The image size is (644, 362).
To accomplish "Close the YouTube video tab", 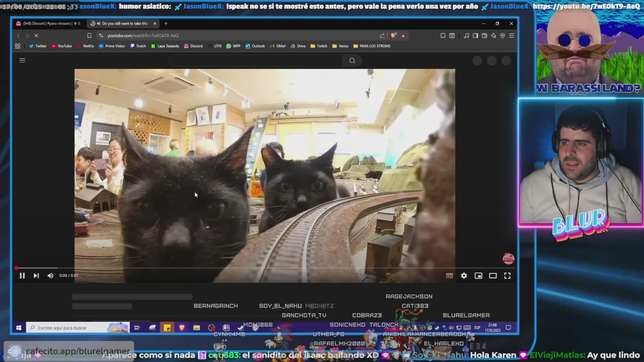I will [154, 24].
